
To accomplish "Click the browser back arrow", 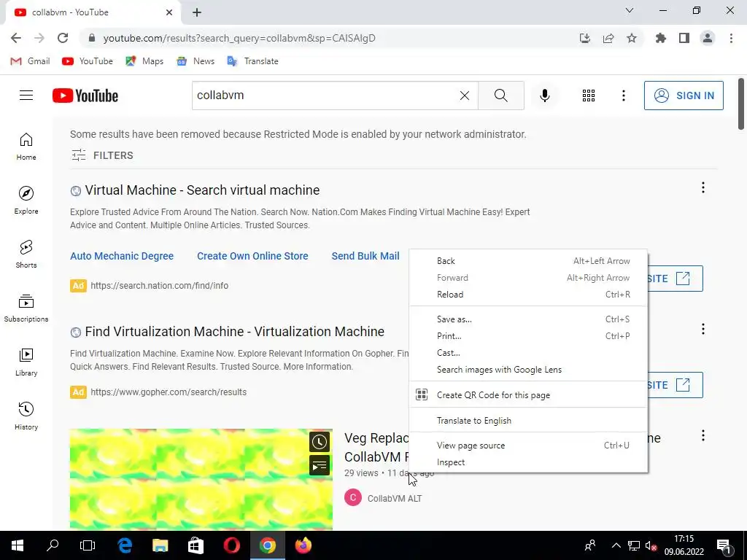I will (16, 38).
